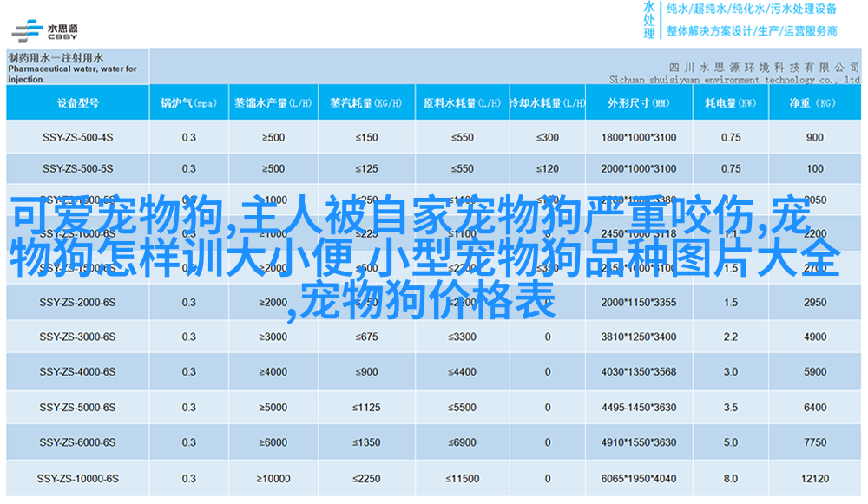Click net weight cell 6400
This screenshot has height=504, width=868.
pyautogui.click(x=815, y=407)
